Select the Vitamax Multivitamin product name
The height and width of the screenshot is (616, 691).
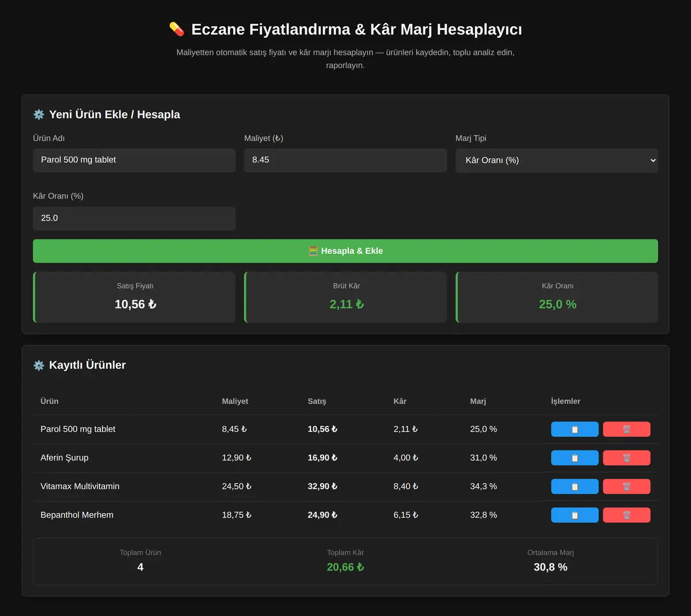80,486
